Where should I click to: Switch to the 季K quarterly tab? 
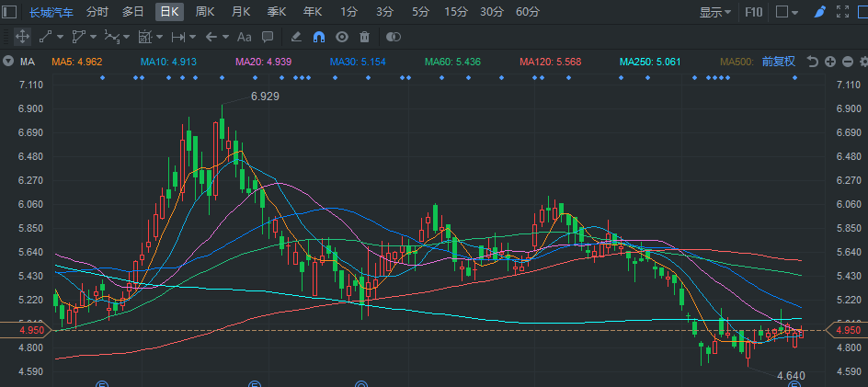click(277, 12)
